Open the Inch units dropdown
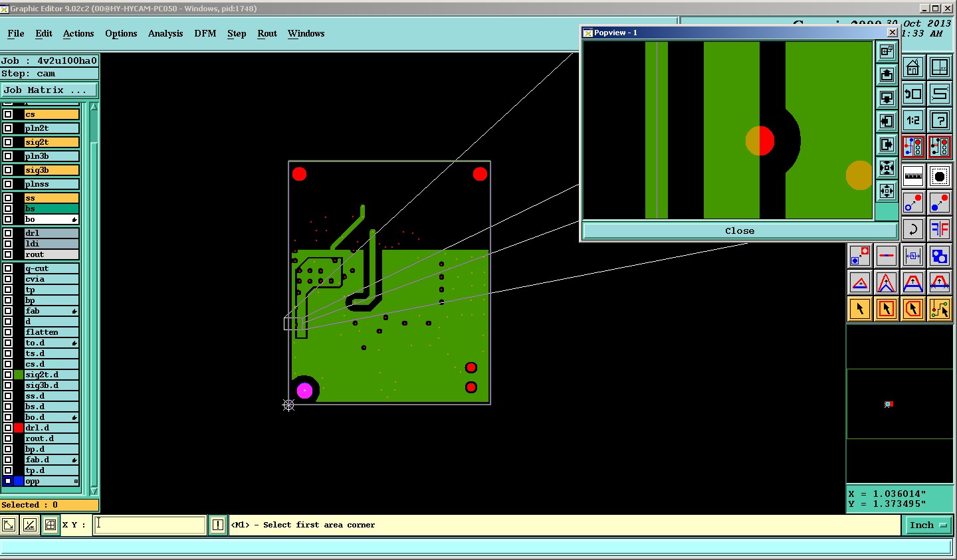957x560 pixels. (928, 525)
